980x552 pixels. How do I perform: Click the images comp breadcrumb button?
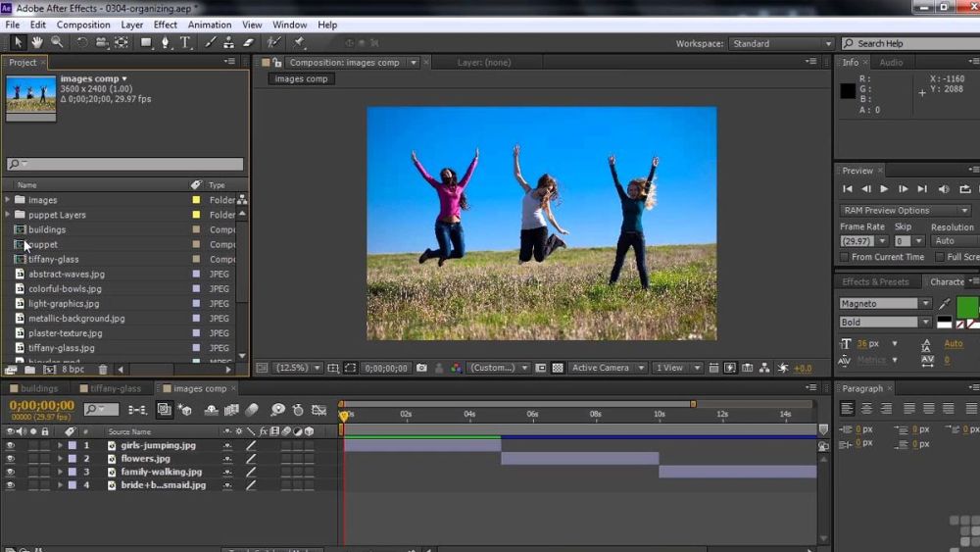(301, 78)
